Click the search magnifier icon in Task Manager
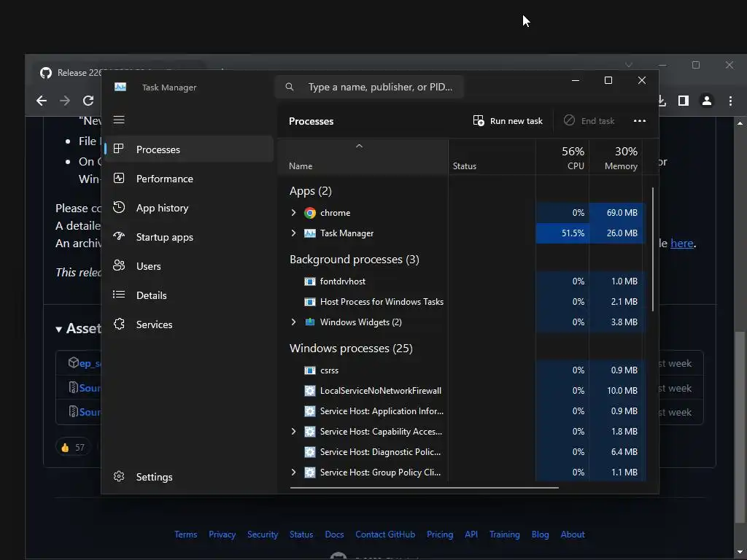Viewport: 747px width, 560px height. pyautogui.click(x=289, y=87)
